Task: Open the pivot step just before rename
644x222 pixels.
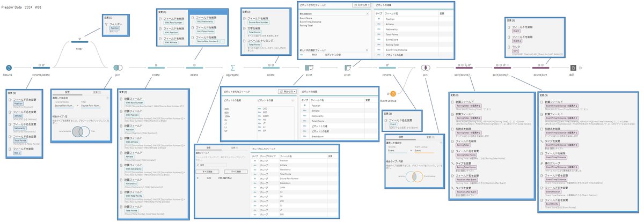Action: pyautogui.click(x=348, y=68)
